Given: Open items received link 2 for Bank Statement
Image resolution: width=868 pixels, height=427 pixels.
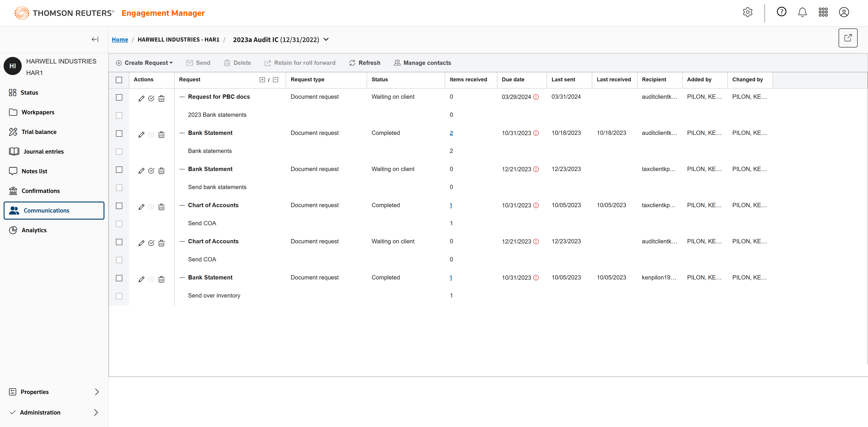Looking at the screenshot, I should (x=451, y=133).
